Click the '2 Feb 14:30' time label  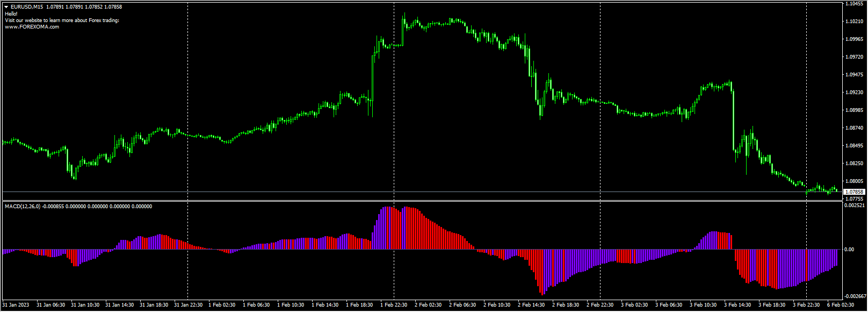tap(531, 305)
